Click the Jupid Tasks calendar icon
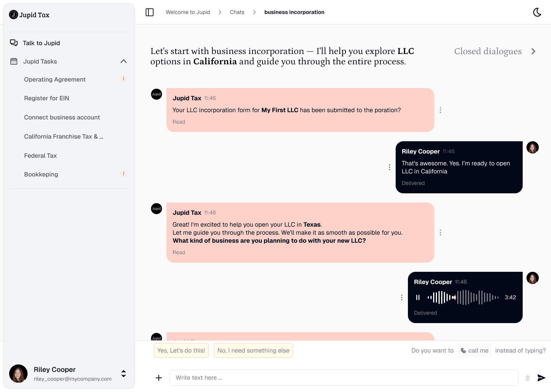The height and width of the screenshot is (392, 551). coord(14,61)
